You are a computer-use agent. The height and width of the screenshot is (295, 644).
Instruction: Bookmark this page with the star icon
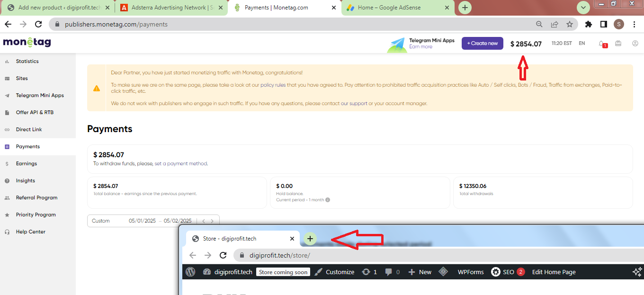569,24
